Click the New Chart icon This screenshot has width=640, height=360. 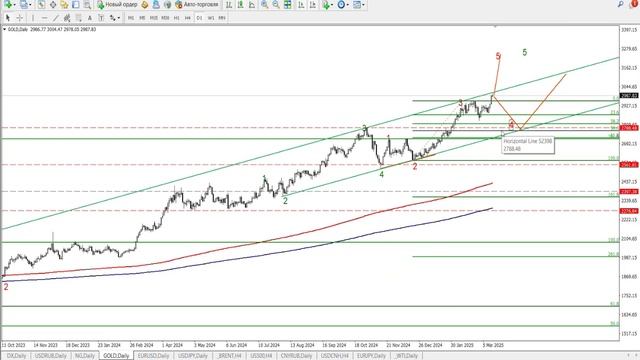tap(8, 4)
